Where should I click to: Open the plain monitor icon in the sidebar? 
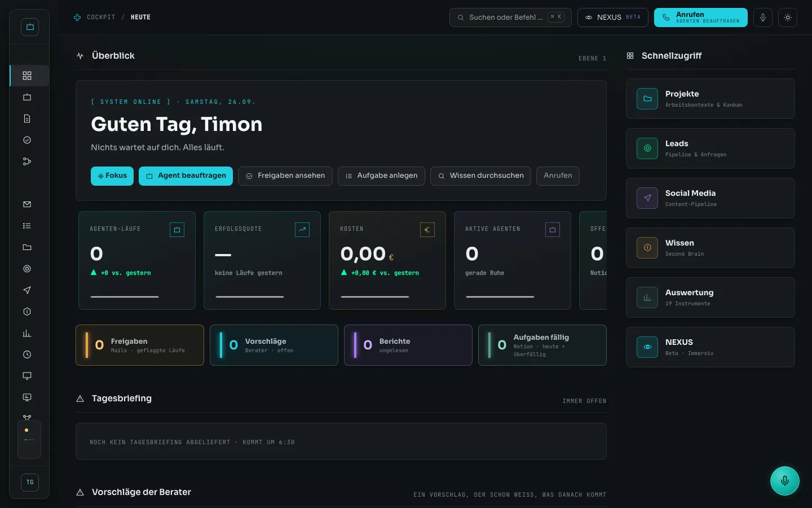pyautogui.click(x=27, y=376)
